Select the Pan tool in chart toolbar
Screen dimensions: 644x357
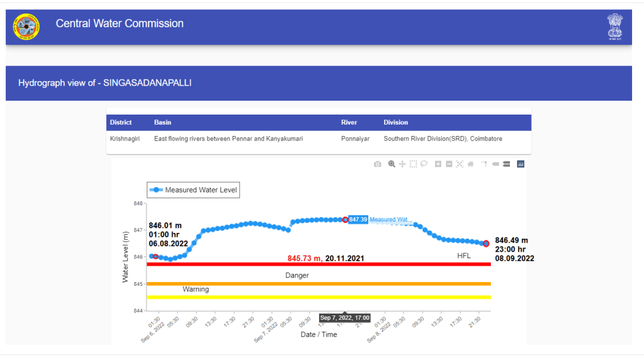pyautogui.click(x=402, y=164)
